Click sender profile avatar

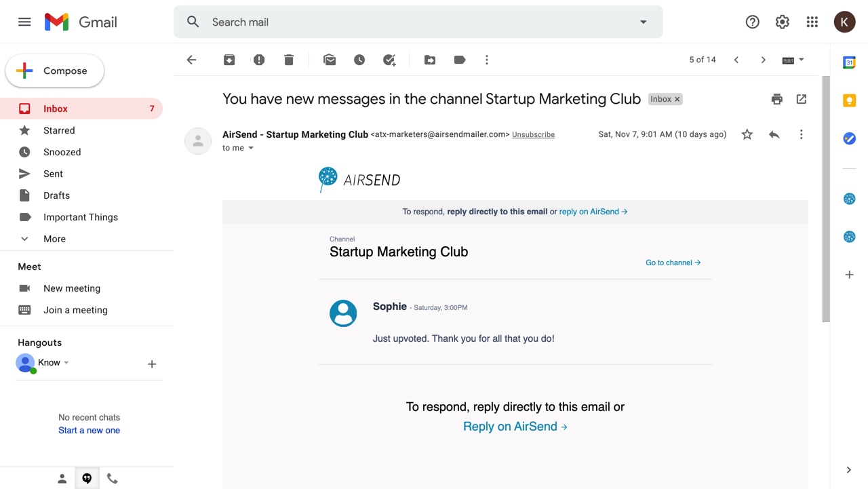pyautogui.click(x=198, y=141)
